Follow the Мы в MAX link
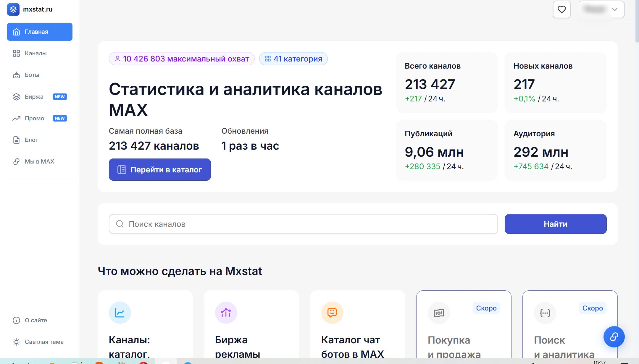639x364 pixels. [x=40, y=161]
